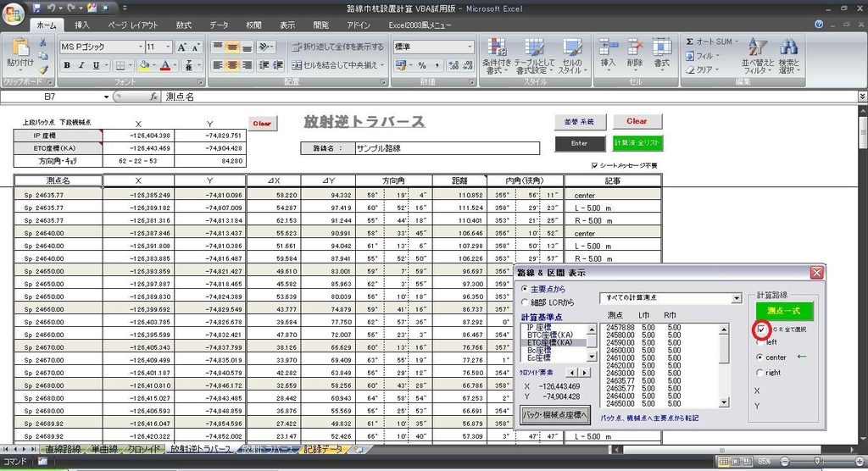Click the decrease decimal places icon

pos(468,65)
